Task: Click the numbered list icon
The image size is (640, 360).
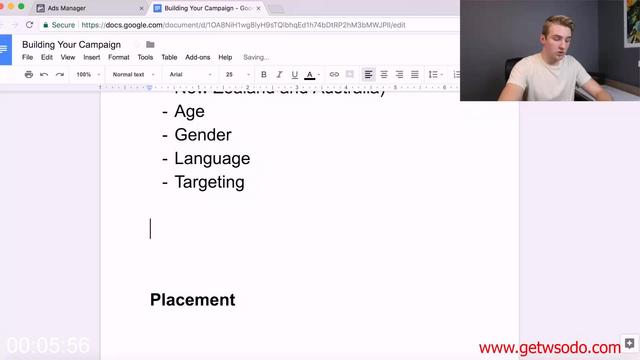Action: click(x=456, y=74)
